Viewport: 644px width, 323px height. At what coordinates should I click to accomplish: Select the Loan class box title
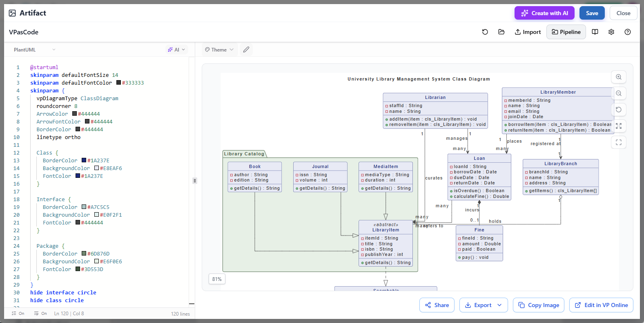479,158
